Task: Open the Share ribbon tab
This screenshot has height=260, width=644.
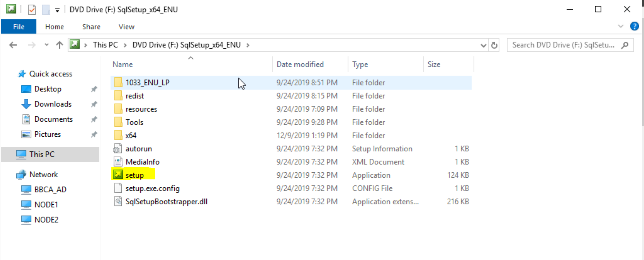Action: [x=91, y=27]
